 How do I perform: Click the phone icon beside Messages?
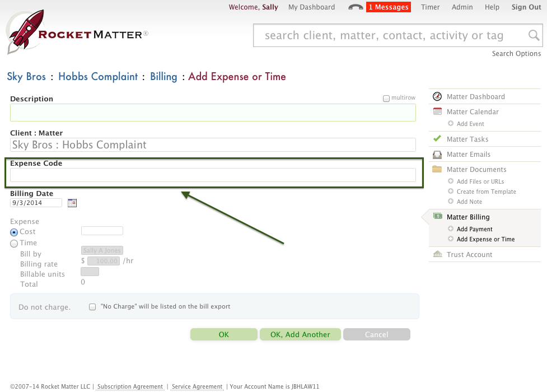[x=355, y=7]
